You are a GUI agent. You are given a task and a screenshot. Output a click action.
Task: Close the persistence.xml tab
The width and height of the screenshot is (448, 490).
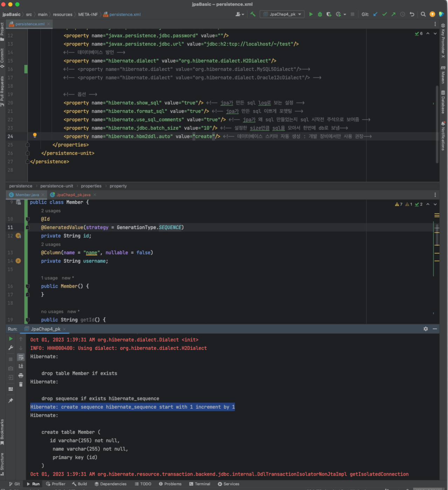coord(48,24)
